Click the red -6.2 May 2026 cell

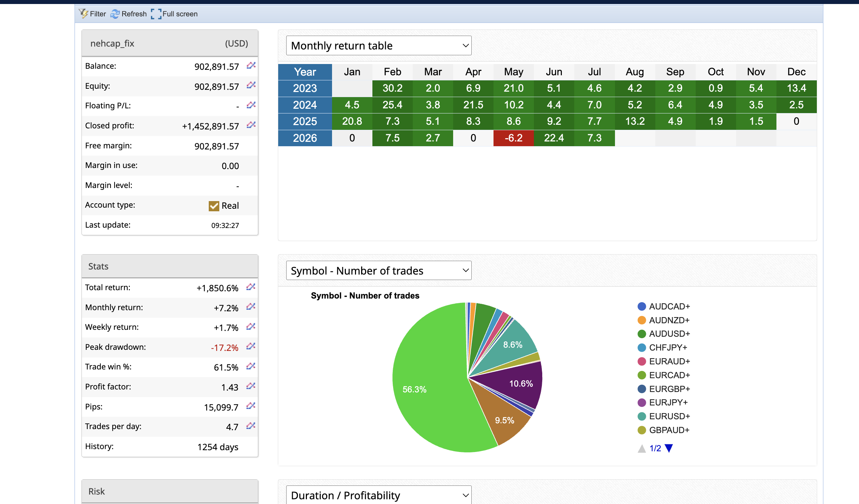click(x=514, y=138)
